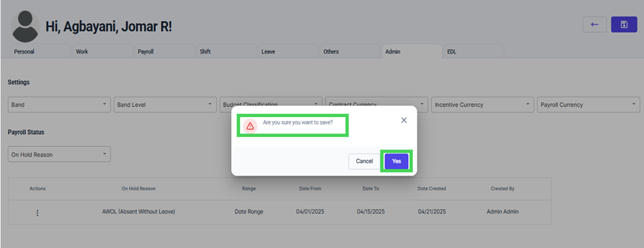Click the Actions column header
This screenshot has height=248, width=644.
[x=38, y=188]
